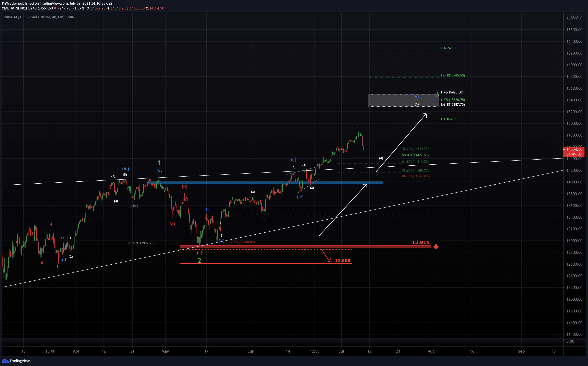Click Sep on the time axis
The width and height of the screenshot is (588, 366).
click(x=521, y=351)
